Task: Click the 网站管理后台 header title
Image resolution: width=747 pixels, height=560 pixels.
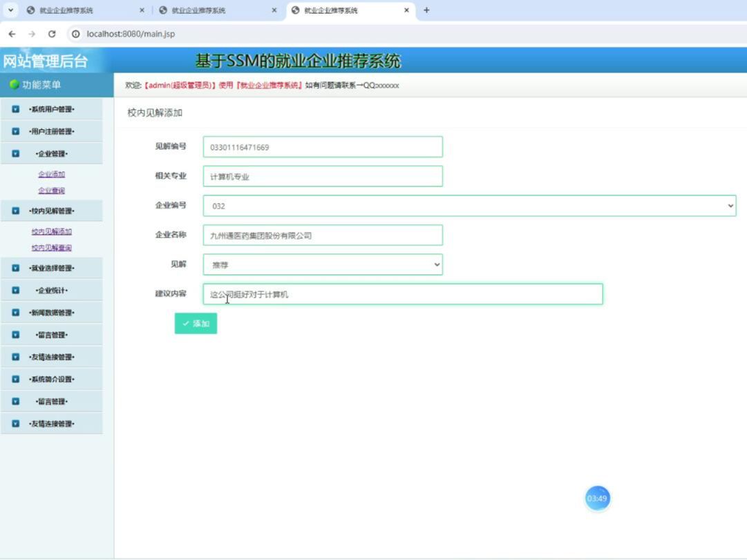Action: coord(45,61)
